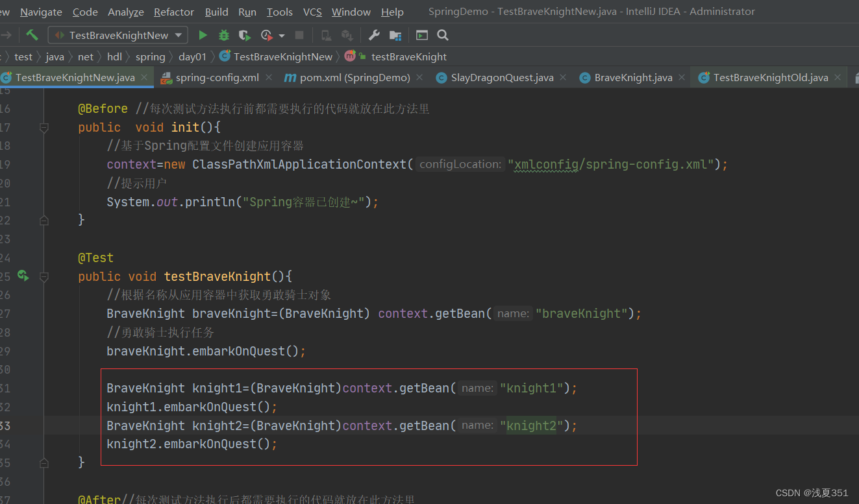The image size is (859, 504).
Task: Switch to the BraveKnight.java tab
Action: (x=633, y=78)
